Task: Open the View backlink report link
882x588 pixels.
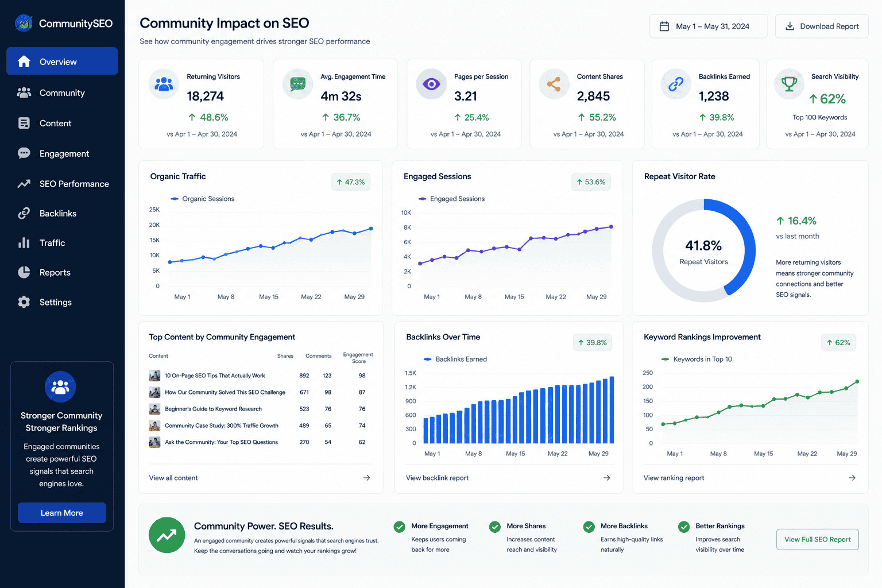Action: click(x=438, y=478)
